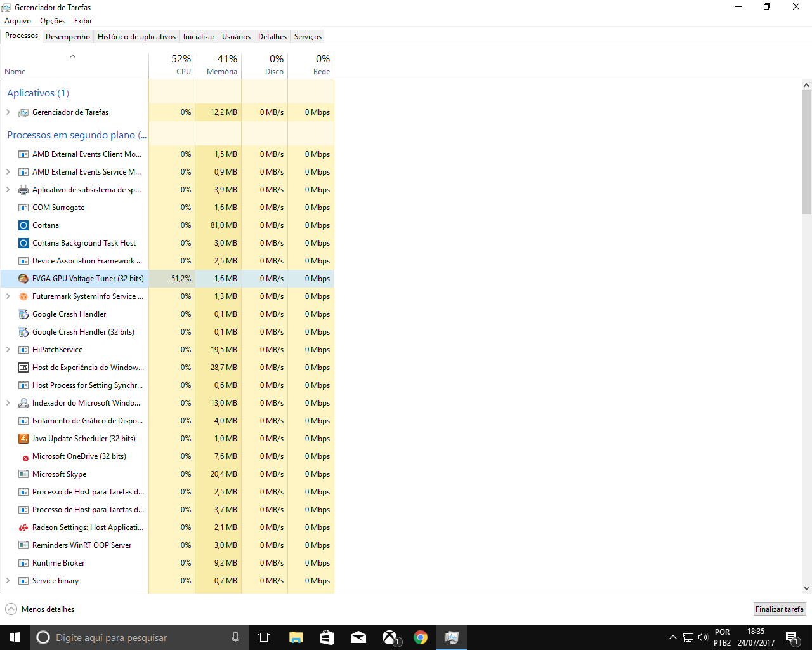Sort by the Nome column header

click(x=74, y=64)
